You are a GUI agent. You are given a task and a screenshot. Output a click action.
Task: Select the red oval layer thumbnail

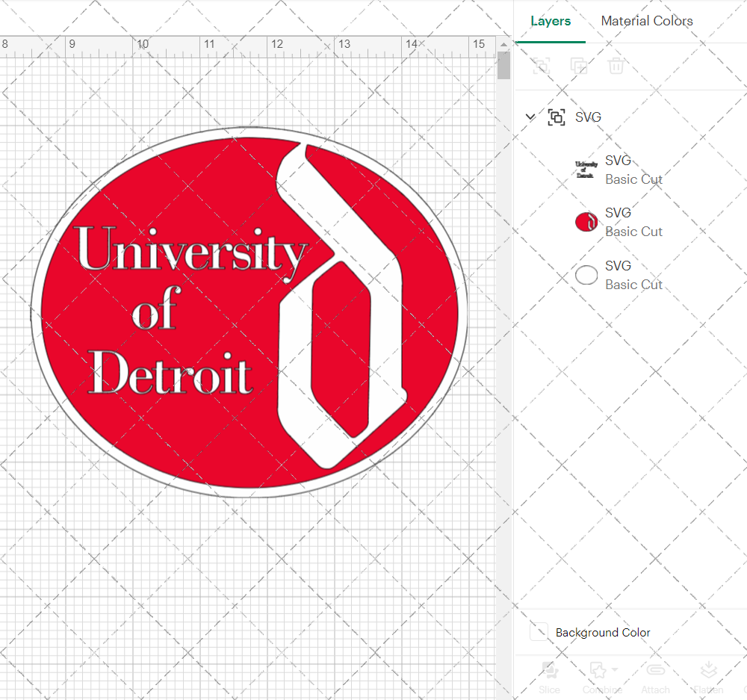(x=586, y=222)
